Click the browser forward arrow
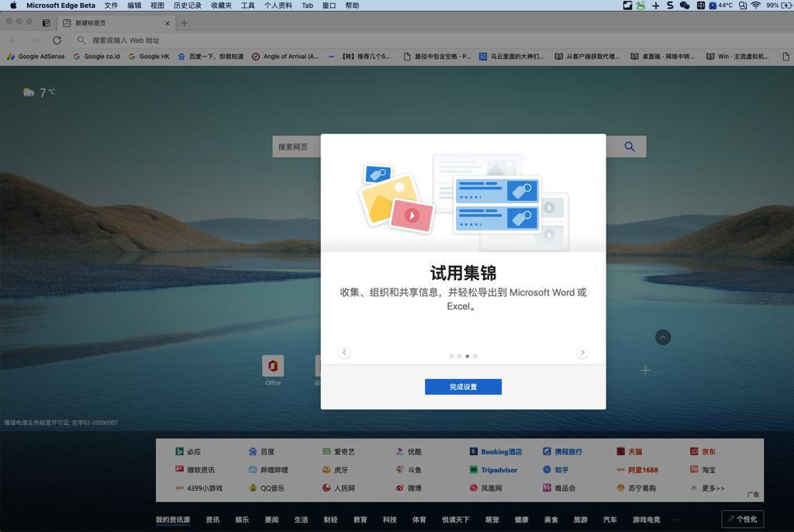 click(35, 40)
